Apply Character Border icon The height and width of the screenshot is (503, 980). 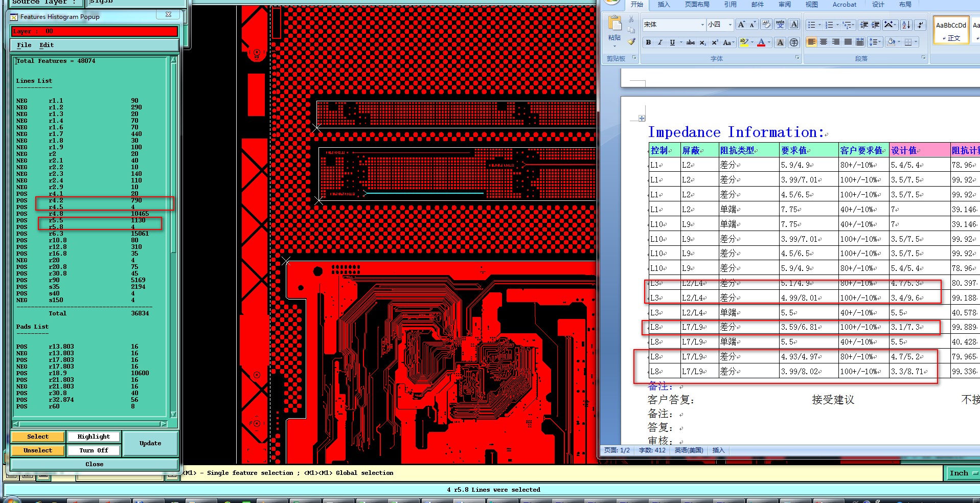click(x=794, y=24)
